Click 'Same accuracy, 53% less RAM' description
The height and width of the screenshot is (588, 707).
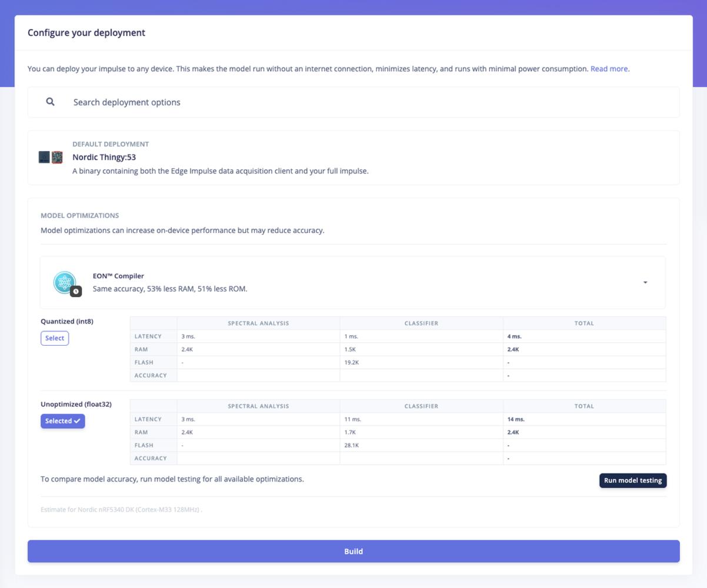(x=170, y=289)
